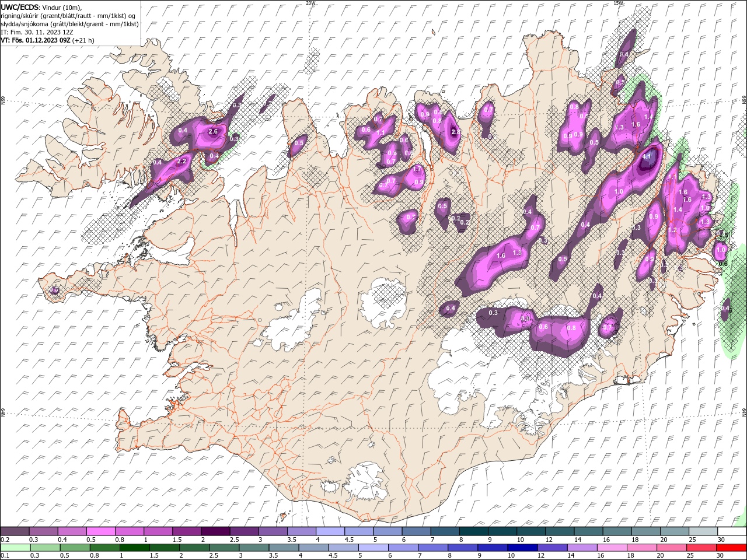Pick the gray-teal 3 swatch in rain scale
The height and width of the screenshot is (560, 747).
pyautogui.click(x=253, y=548)
